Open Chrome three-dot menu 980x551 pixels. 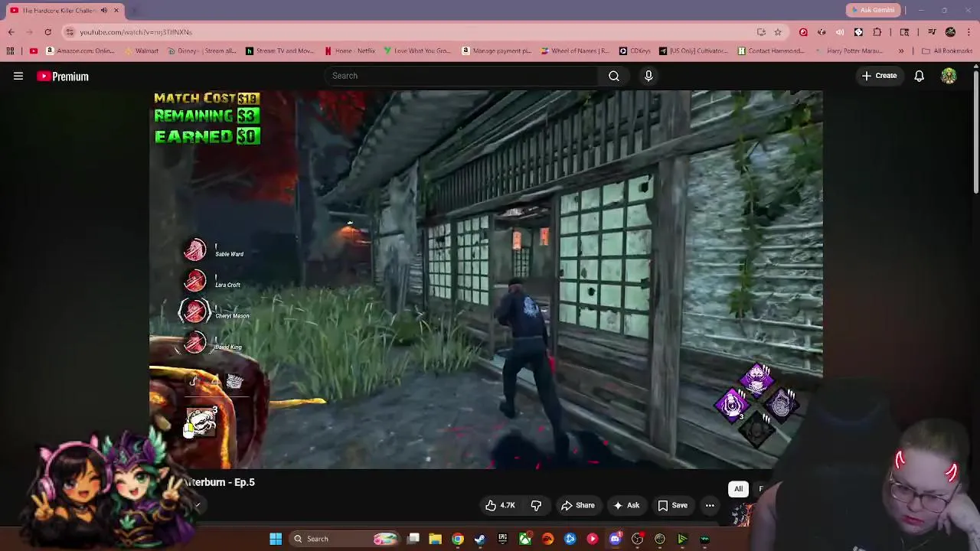(969, 32)
